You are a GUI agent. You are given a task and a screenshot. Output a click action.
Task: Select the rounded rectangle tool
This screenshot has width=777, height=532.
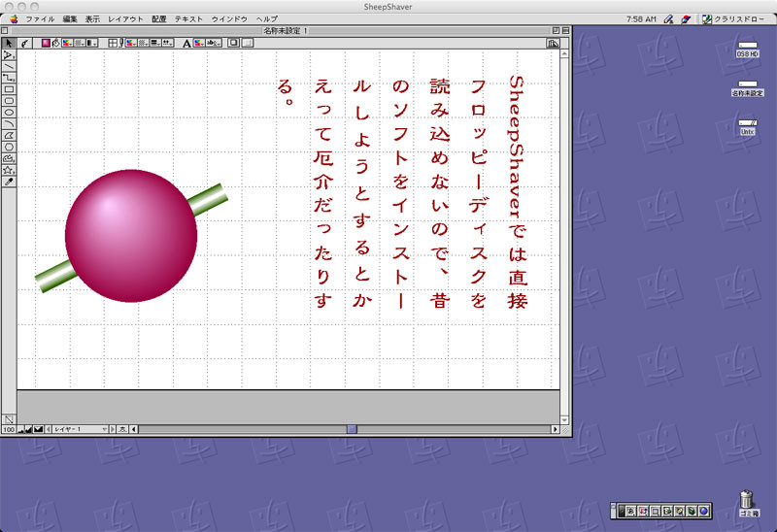[x=9, y=101]
